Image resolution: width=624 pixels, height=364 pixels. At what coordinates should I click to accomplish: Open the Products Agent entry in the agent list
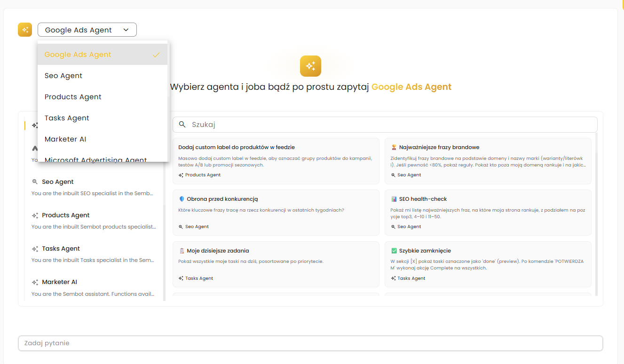[x=93, y=221]
